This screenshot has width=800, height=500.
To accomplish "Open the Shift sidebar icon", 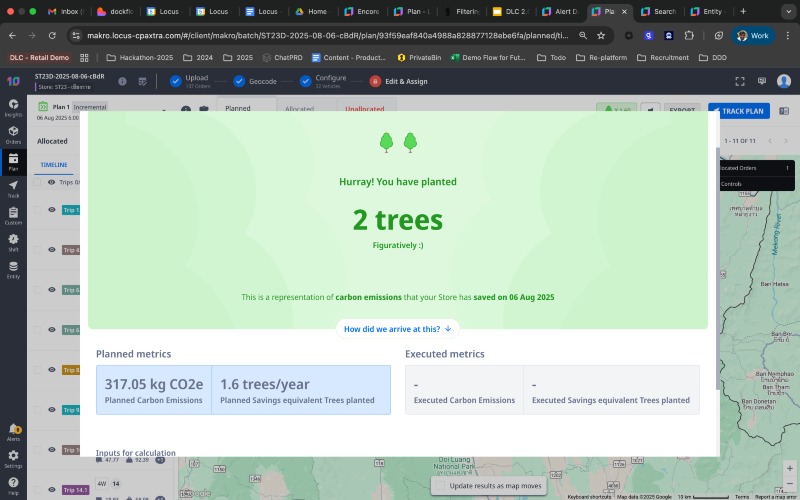I will click(13, 242).
